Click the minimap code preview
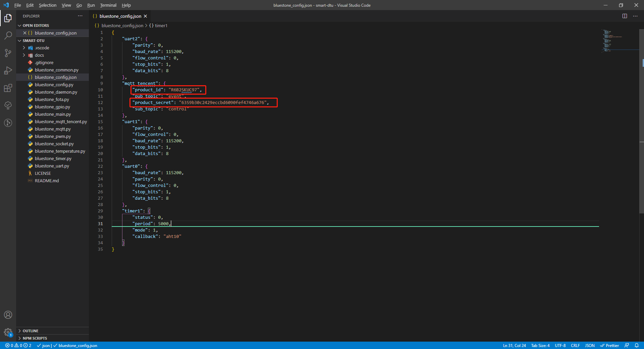The width and height of the screenshot is (644, 349). click(612, 40)
